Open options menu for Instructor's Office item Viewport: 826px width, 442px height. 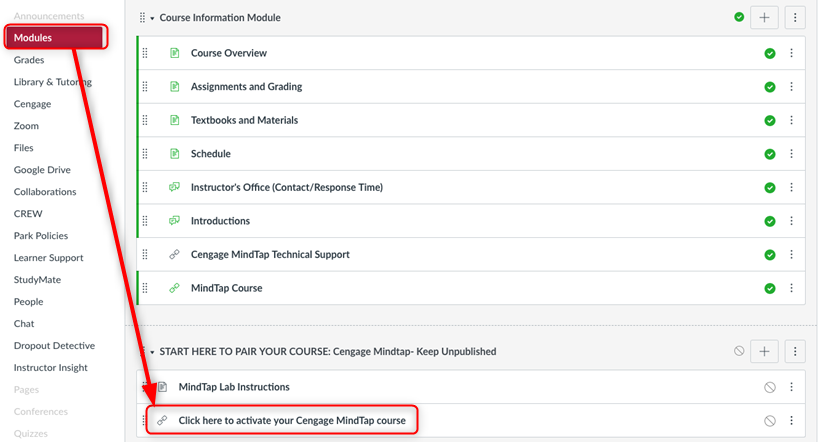791,188
